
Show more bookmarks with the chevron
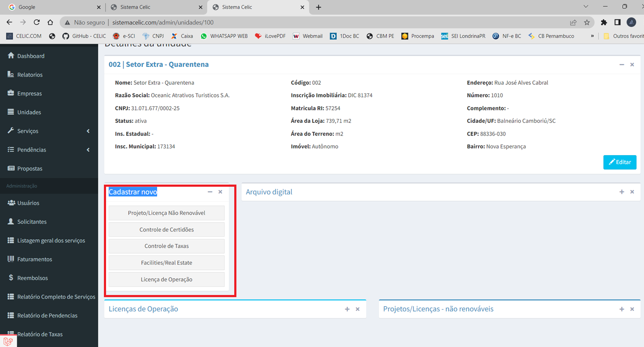click(592, 36)
